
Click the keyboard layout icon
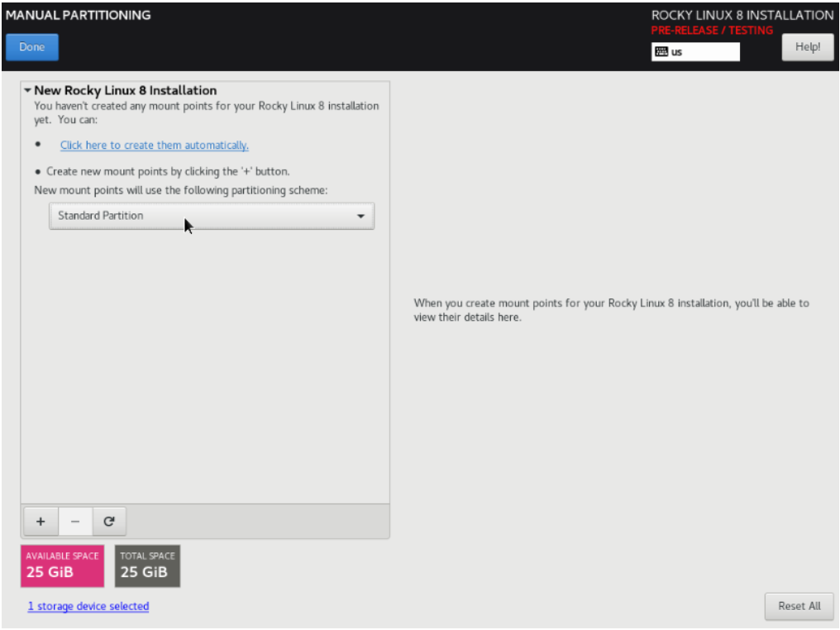tap(661, 51)
